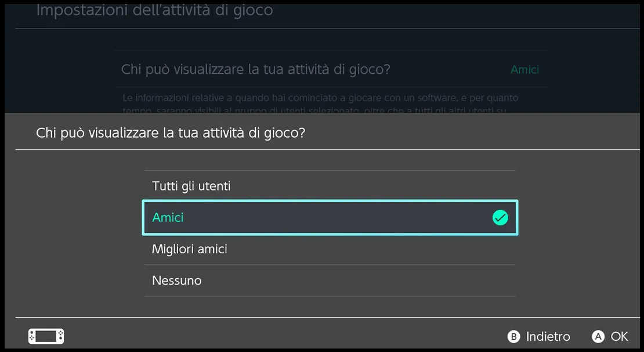Select the Migliori amici option
644x352 pixels.
point(190,249)
